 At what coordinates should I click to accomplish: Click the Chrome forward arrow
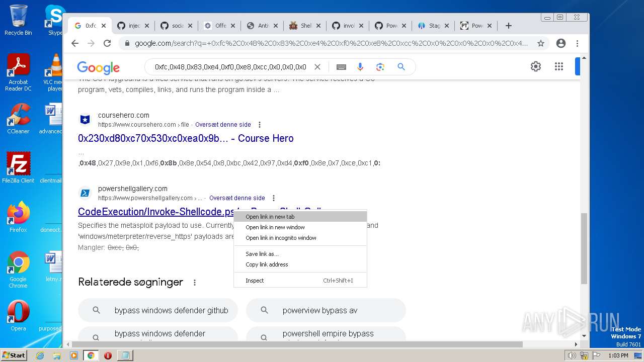[91, 43]
